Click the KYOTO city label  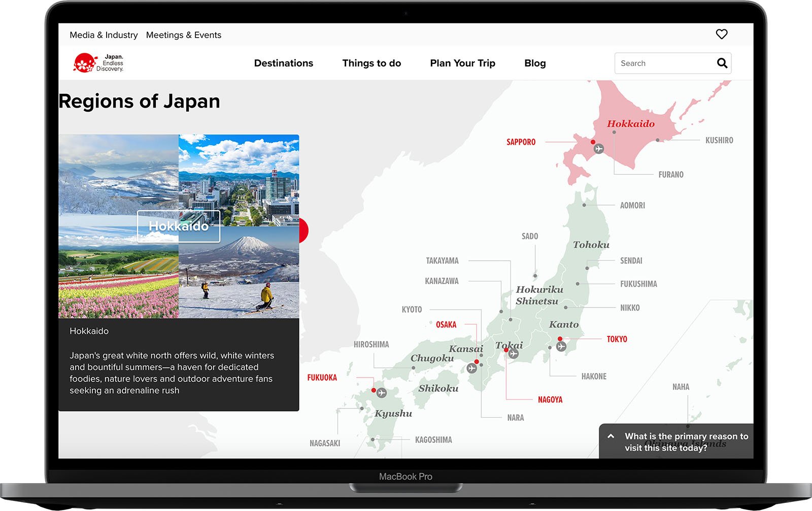(x=412, y=310)
